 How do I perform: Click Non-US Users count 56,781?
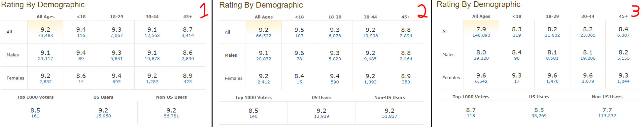(x=171, y=116)
